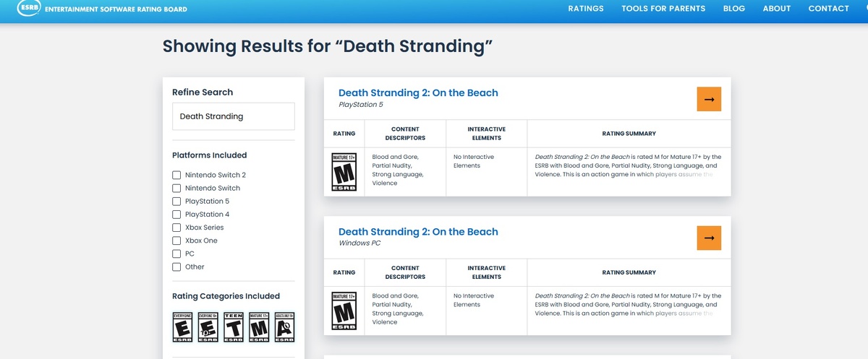Viewport: 868px width, 359px height.
Task: Select the Other platform checkbox
Action: [x=176, y=267]
